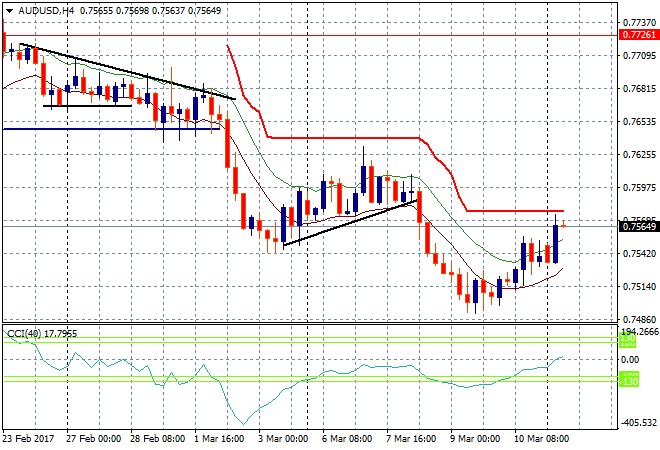Select the 0.76535 price scale label
The width and height of the screenshot is (660, 450).
[x=639, y=122]
